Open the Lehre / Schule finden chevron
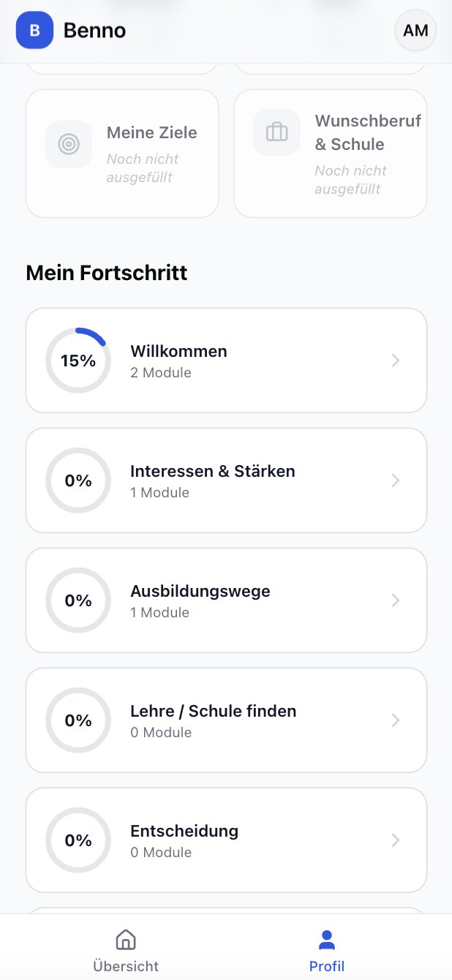This screenshot has height=980, width=452. click(x=395, y=720)
